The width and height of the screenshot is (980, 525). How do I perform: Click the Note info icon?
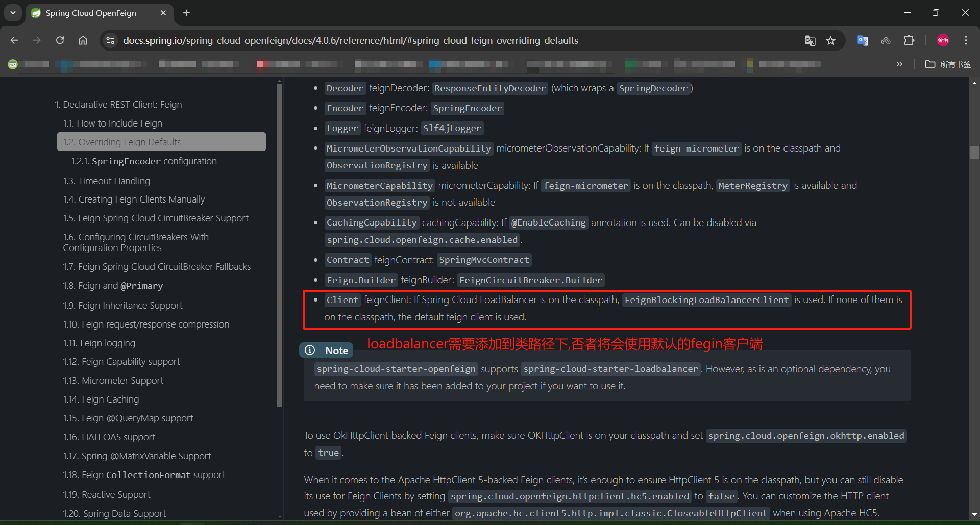(310, 350)
